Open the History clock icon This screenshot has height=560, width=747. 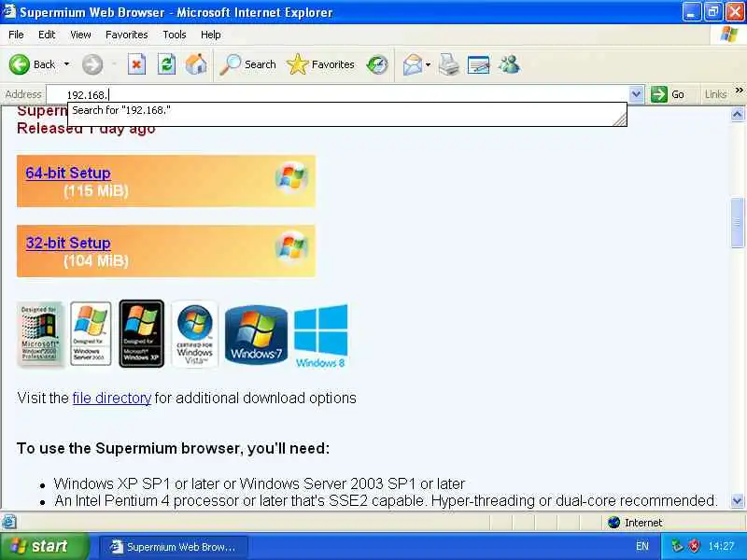[x=377, y=64]
